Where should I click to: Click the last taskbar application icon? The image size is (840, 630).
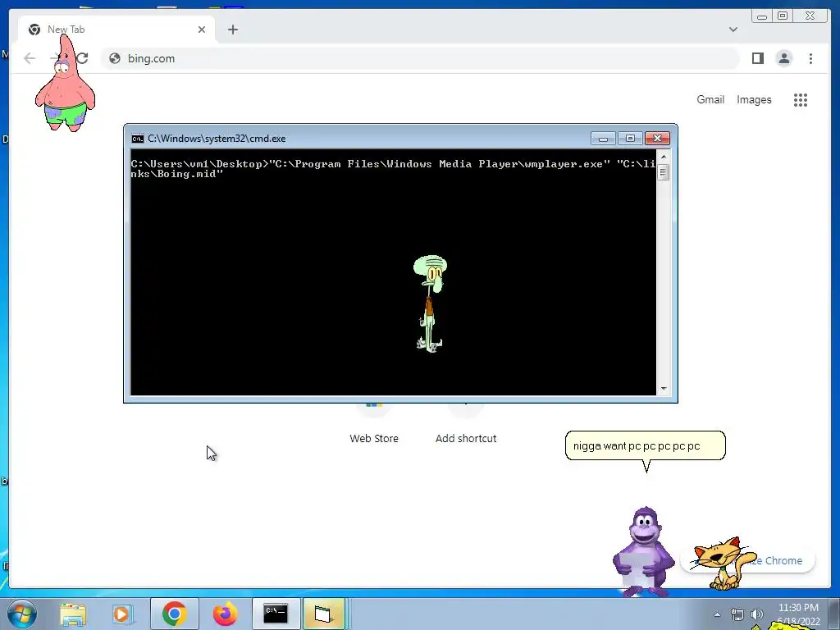tap(324, 614)
